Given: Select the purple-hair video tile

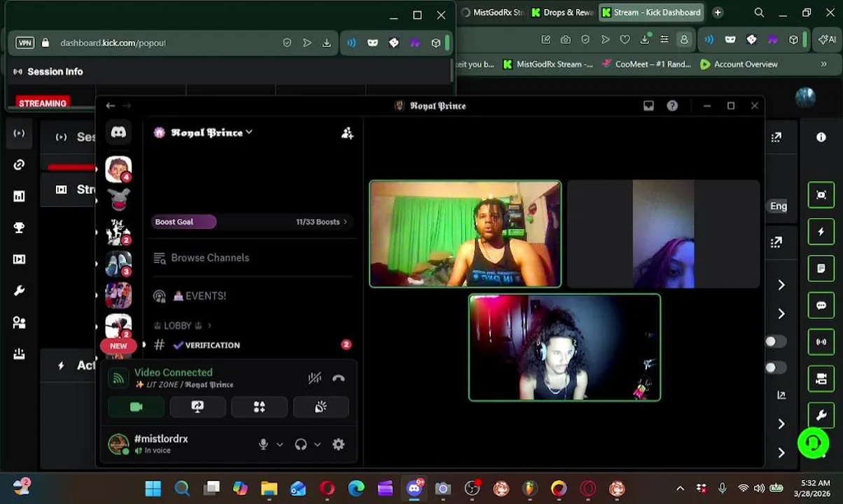Looking at the screenshot, I should [663, 234].
